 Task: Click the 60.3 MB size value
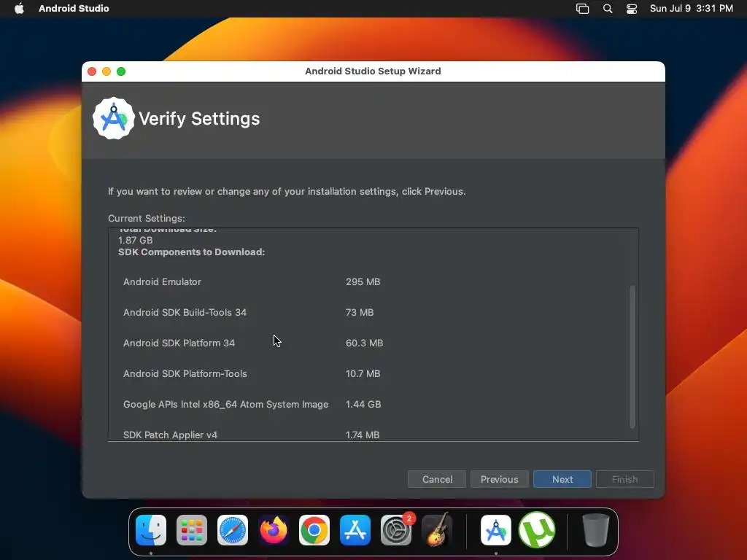(365, 343)
